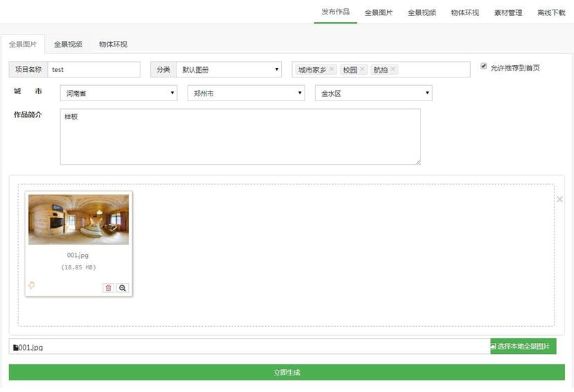Open 离线下载 in the top navigation
574x392 pixels.
[x=551, y=12]
